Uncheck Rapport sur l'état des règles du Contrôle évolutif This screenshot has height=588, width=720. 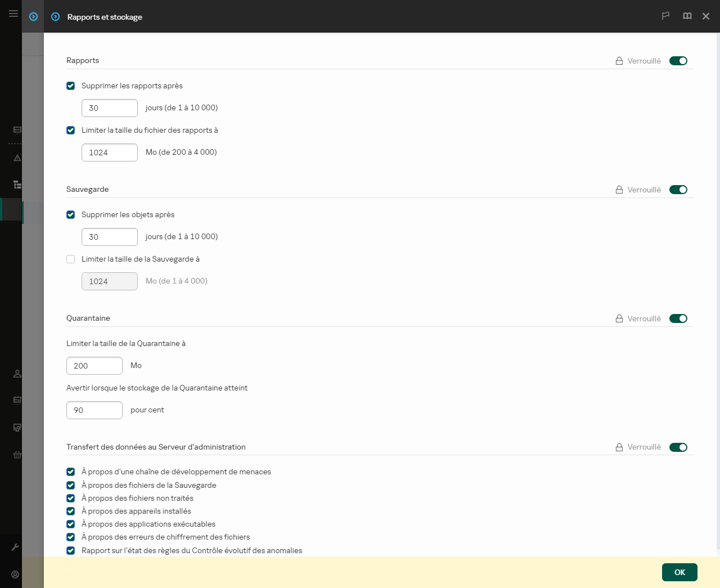coord(71,550)
